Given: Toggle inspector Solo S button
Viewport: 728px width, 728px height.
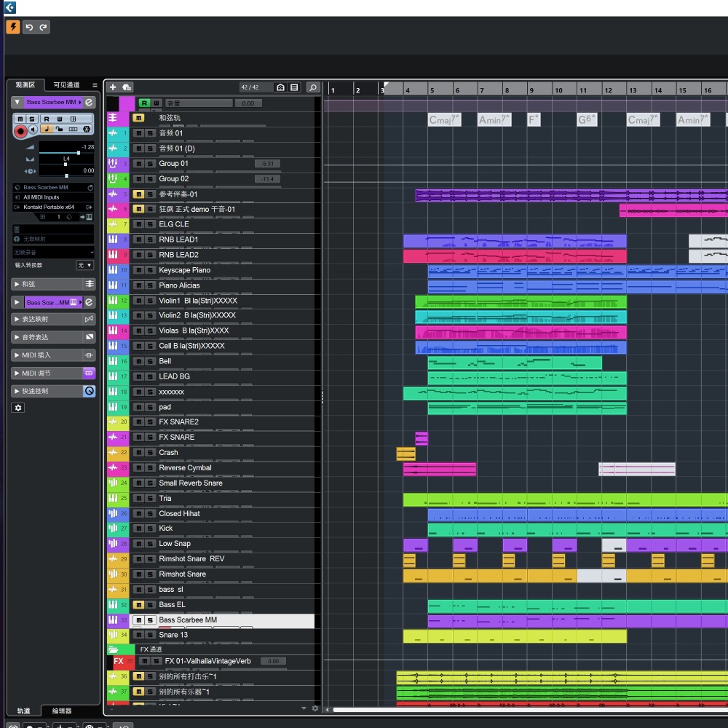Looking at the screenshot, I should point(32,119).
